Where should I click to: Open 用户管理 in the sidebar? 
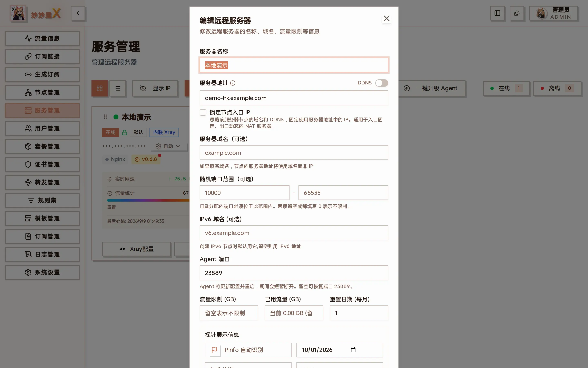pos(42,129)
